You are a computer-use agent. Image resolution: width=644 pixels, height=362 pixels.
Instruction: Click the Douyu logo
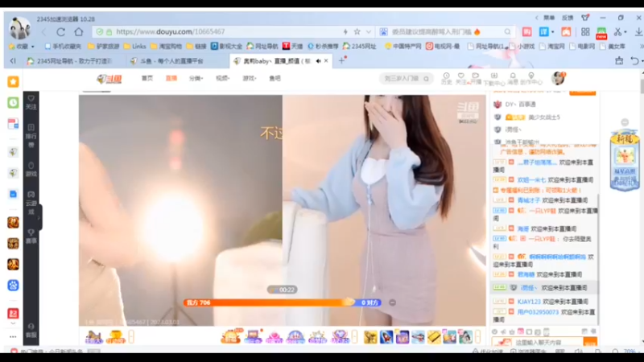click(x=109, y=78)
